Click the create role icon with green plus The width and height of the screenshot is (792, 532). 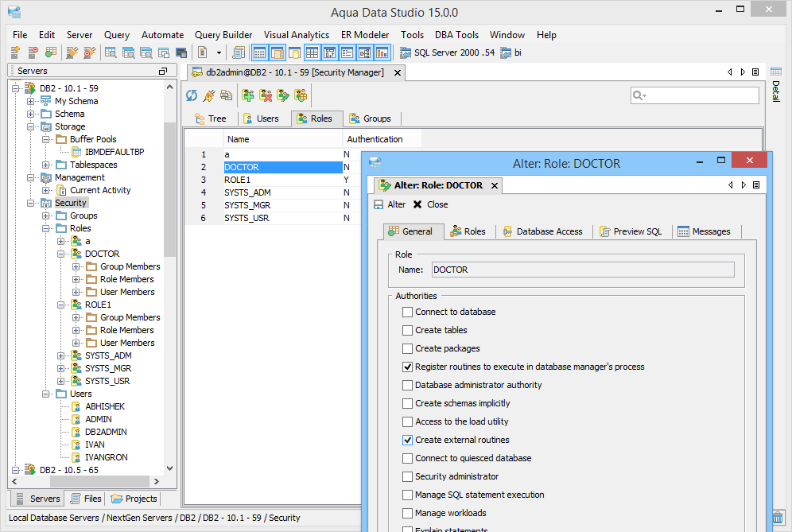(x=247, y=95)
